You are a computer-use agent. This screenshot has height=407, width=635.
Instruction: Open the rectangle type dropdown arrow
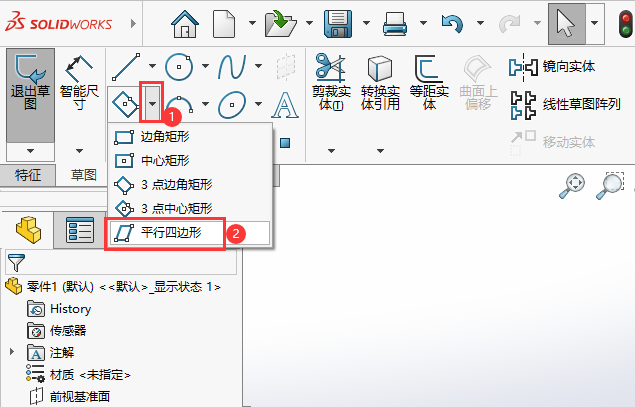click(x=152, y=104)
